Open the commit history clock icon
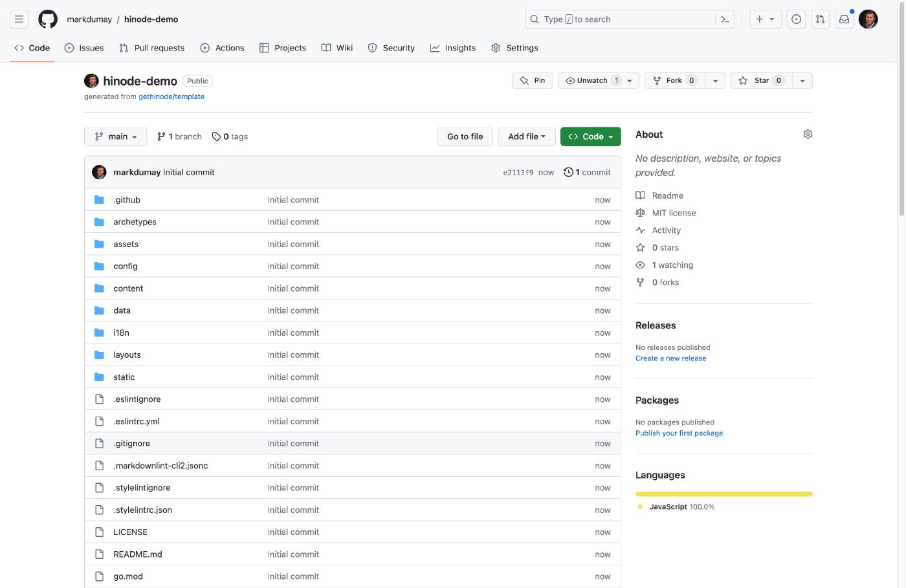The width and height of the screenshot is (906, 588). point(568,172)
